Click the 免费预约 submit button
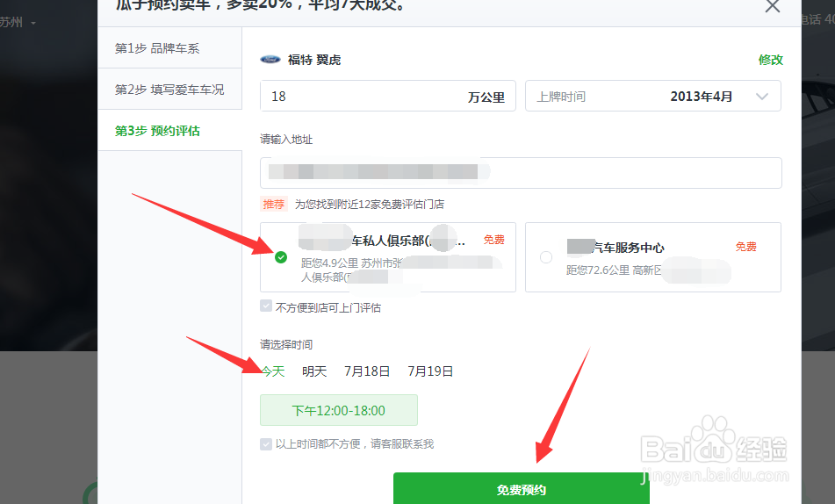 [x=522, y=488]
